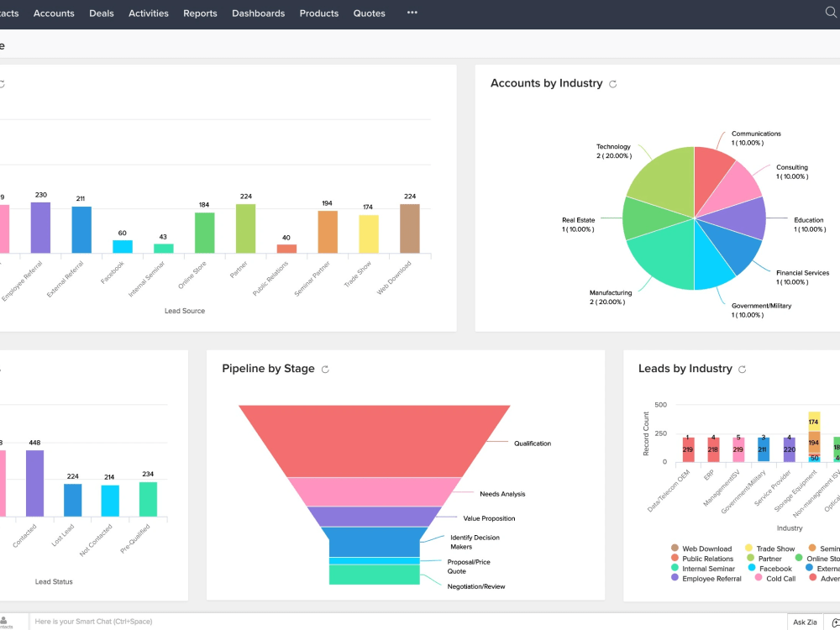Viewport: 840px width, 630px height.
Task: Click the ERP stacked bar
Action: 713,449
